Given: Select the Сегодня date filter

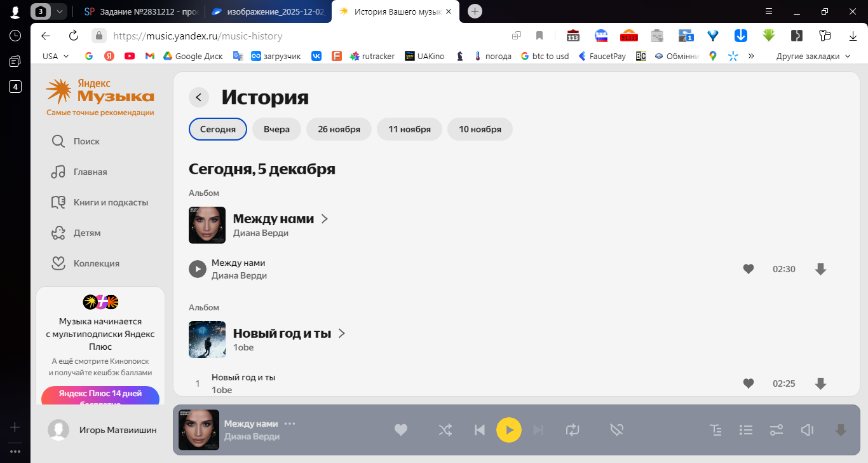Looking at the screenshot, I should (218, 129).
